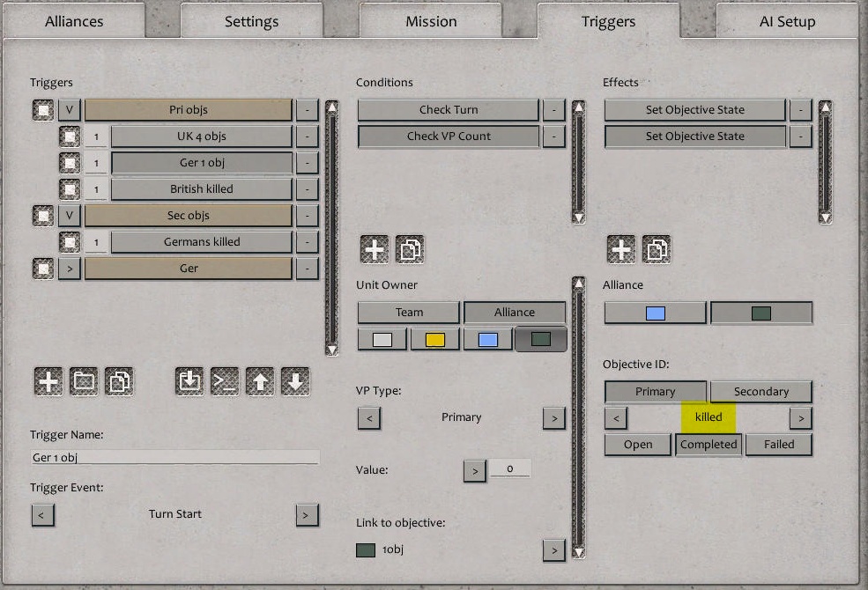868x590 pixels.
Task: Add a new condition with the plus icon
Action: 374,248
